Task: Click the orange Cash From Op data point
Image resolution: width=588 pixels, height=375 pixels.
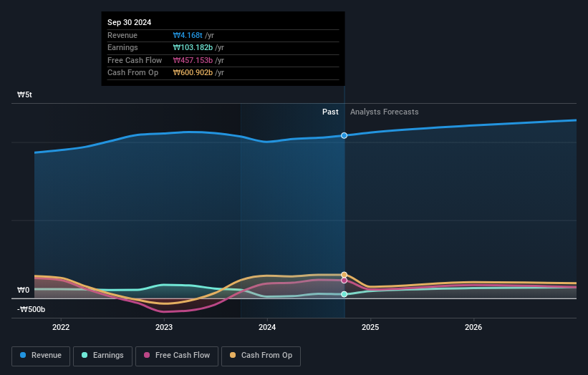Action: (x=344, y=275)
